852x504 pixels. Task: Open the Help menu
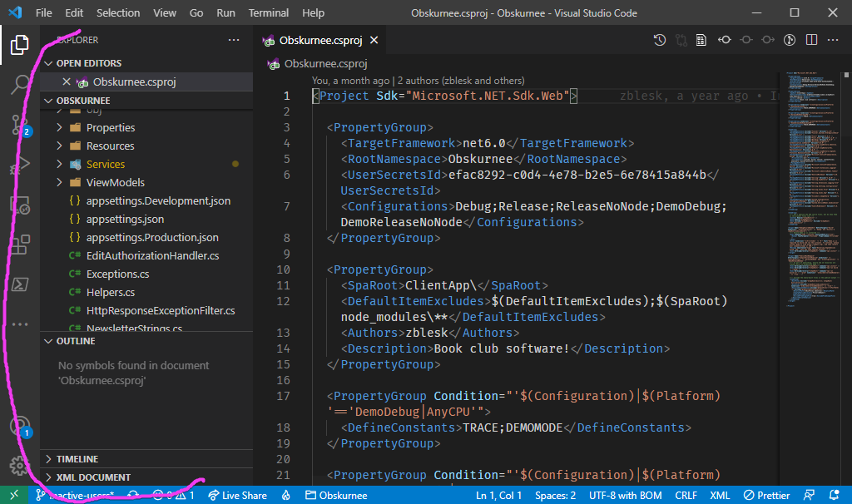tap(313, 12)
